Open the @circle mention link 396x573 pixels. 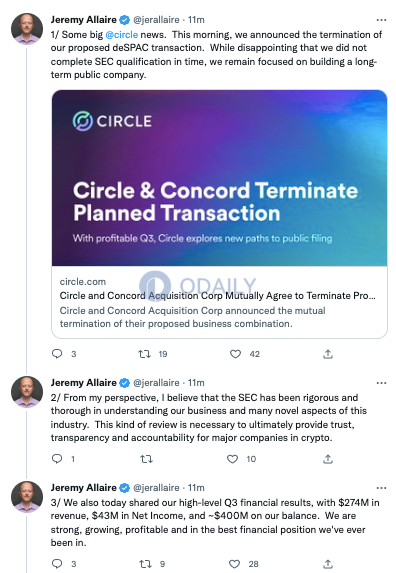click(122, 35)
